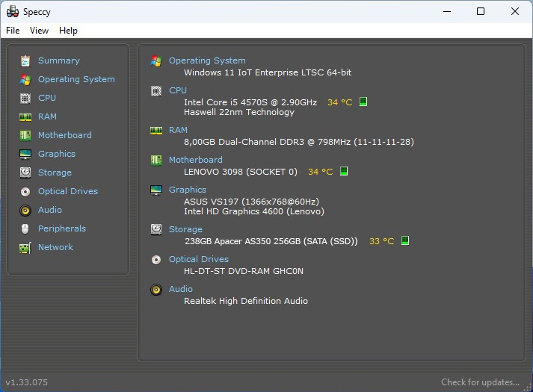Click the Audio speaker icon in main panel

click(156, 290)
